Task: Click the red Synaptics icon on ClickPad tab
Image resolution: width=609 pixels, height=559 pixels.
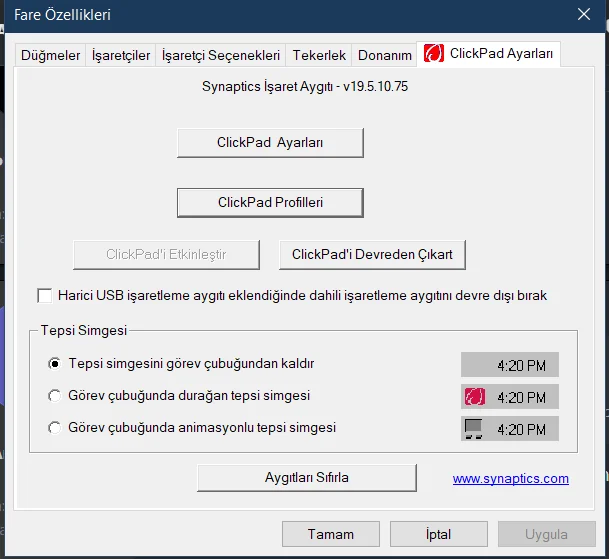Action: click(x=433, y=53)
